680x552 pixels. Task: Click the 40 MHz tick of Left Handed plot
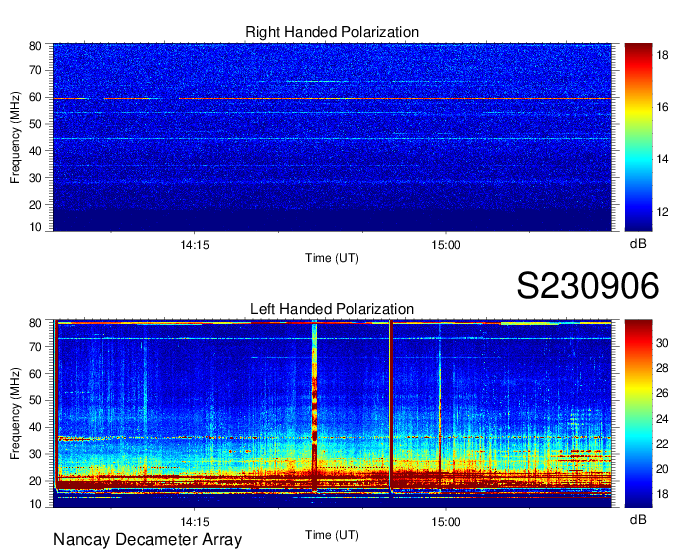pos(35,427)
